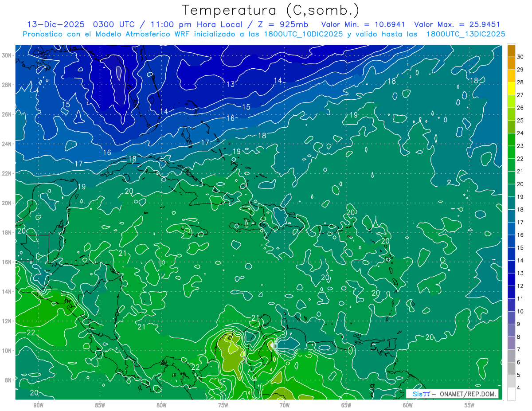This screenshot has width=532, height=411.
Task: Click the colorbar tick label '12'
Action: [x=520, y=286]
